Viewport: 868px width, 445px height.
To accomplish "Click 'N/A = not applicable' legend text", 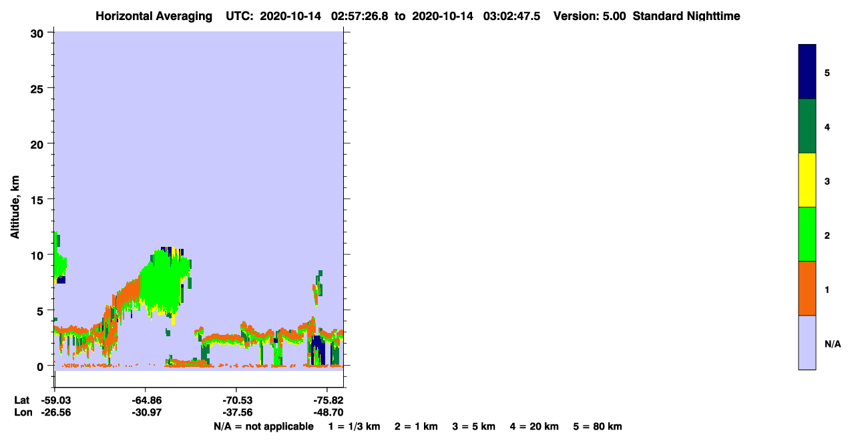I will pos(263,426).
